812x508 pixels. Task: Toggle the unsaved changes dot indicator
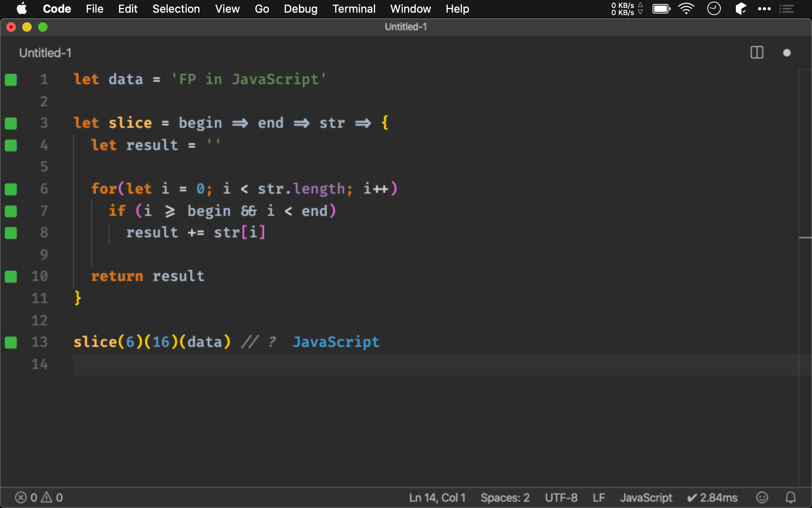point(787,52)
